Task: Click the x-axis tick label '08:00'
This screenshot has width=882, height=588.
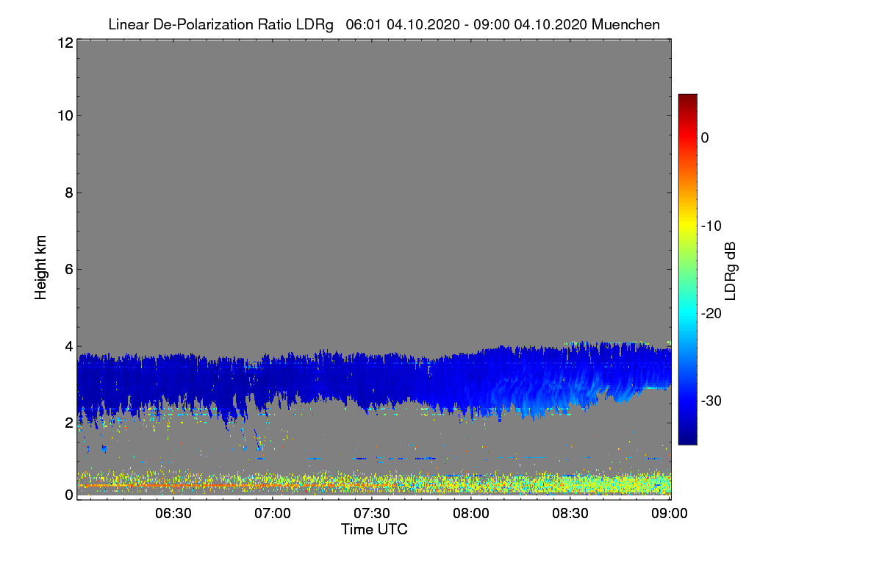Action: 471,514
